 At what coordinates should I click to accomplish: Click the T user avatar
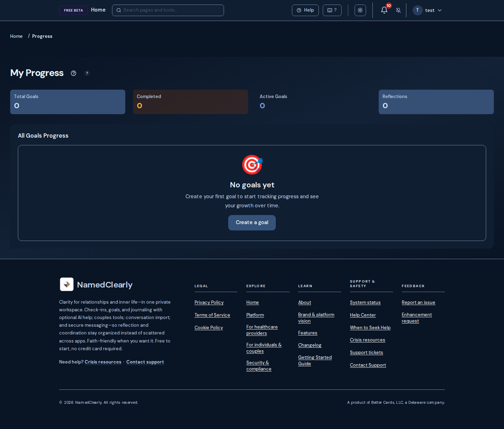point(418,10)
